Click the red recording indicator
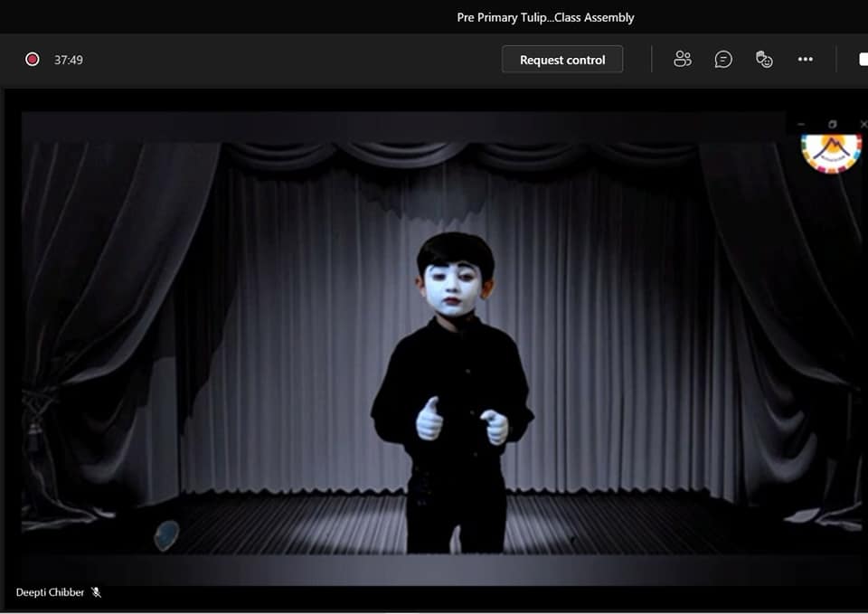The image size is (868, 614). pos(33,60)
